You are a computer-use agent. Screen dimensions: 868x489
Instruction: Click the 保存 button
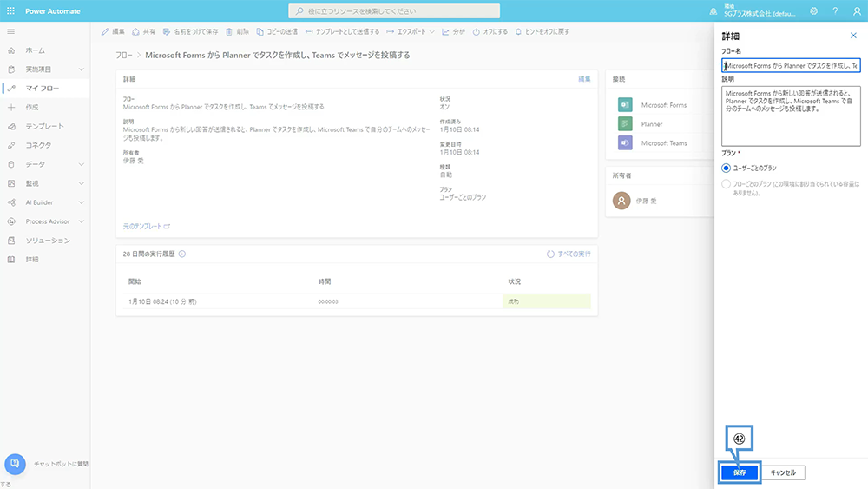740,472
